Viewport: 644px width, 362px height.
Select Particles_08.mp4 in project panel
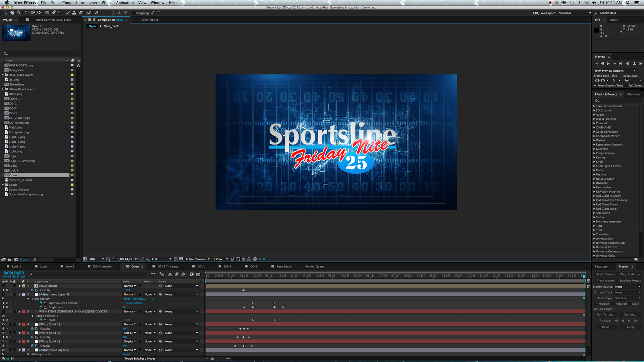(x=21, y=180)
